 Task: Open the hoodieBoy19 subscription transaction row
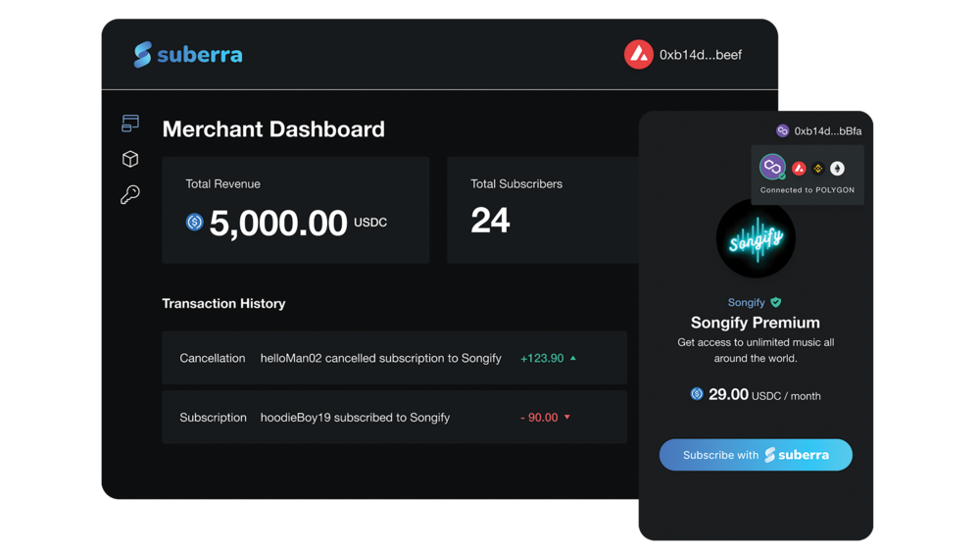click(x=394, y=417)
